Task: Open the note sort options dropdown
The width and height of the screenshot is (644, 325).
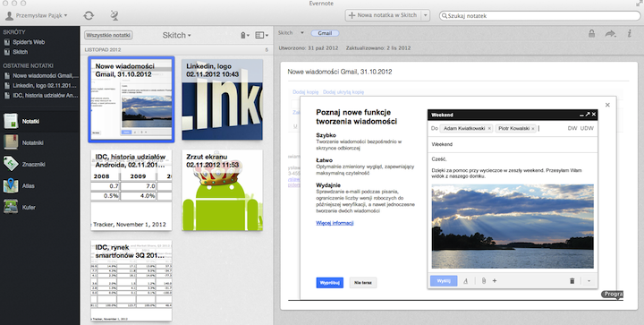Action: coord(245,35)
